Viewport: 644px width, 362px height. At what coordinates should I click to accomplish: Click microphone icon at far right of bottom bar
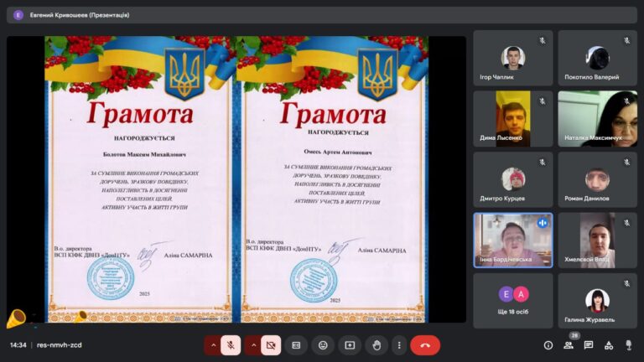(628, 345)
